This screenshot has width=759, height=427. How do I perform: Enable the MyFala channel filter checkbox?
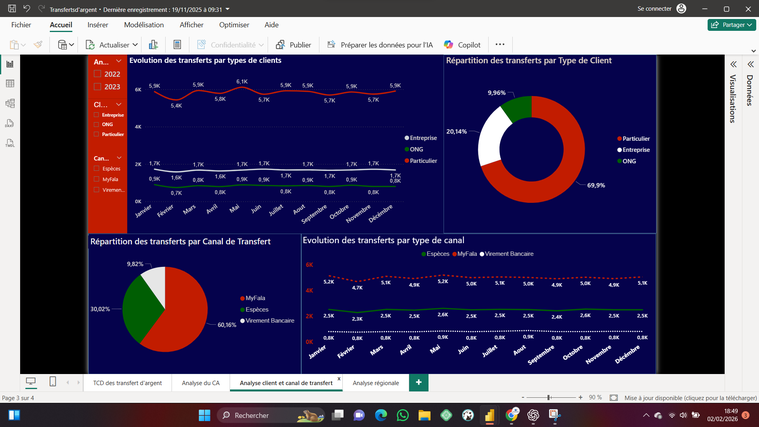pos(97,179)
